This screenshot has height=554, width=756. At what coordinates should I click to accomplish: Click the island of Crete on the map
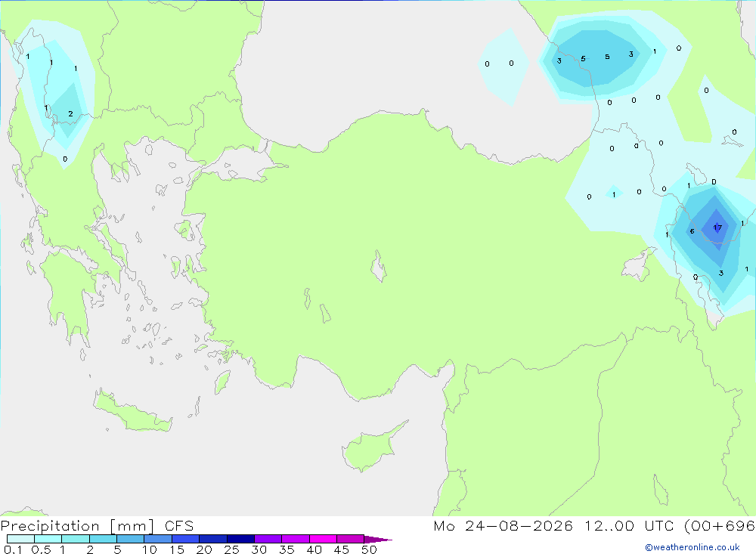click(134, 411)
